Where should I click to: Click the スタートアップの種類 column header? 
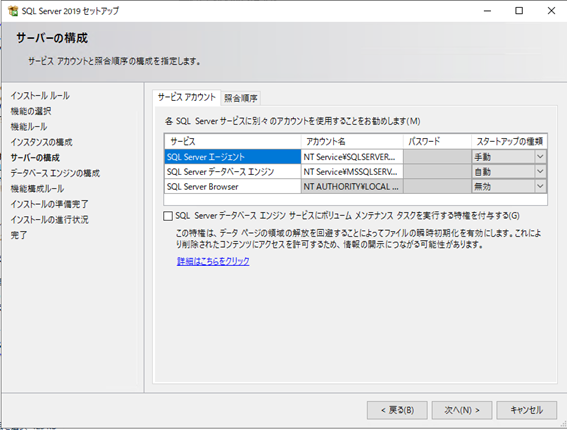coord(510,141)
